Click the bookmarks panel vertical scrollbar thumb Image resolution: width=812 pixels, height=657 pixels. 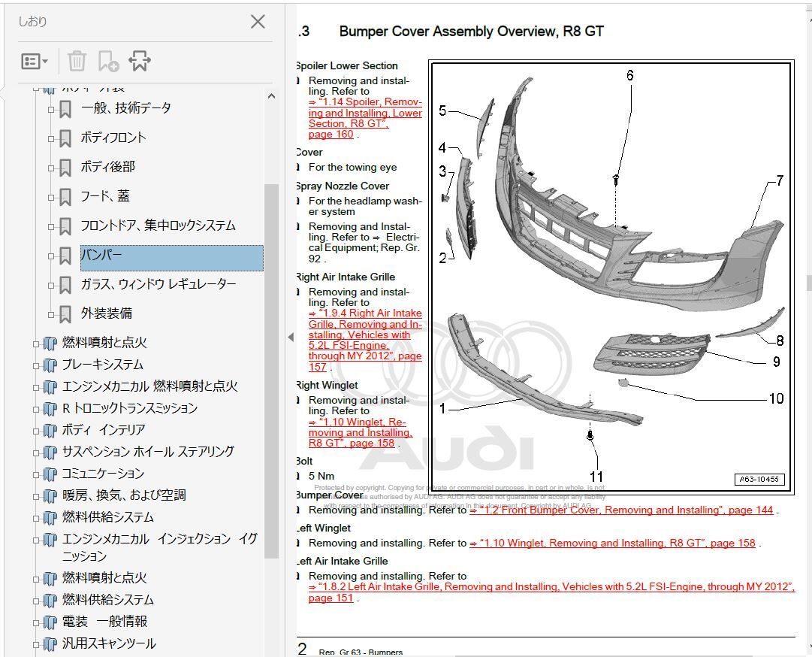pyautogui.click(x=271, y=371)
